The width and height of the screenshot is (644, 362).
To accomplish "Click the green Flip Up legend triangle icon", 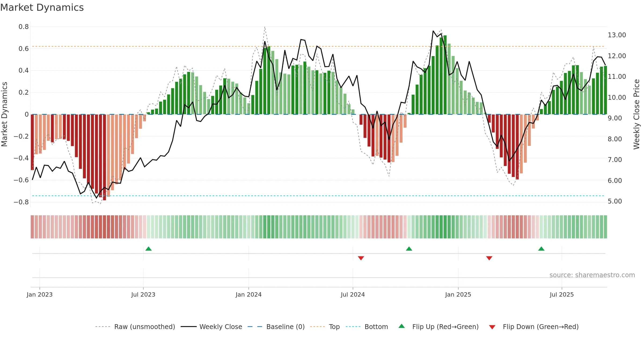I will pos(402,326).
